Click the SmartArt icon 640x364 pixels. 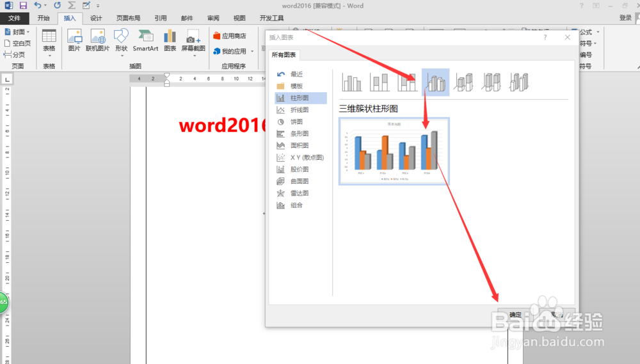(x=145, y=40)
